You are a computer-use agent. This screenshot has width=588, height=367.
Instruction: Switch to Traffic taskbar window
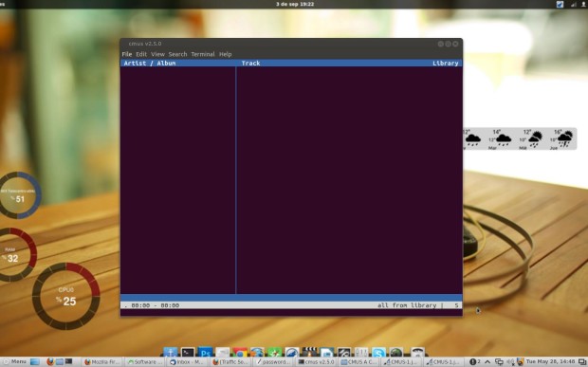(x=230, y=362)
